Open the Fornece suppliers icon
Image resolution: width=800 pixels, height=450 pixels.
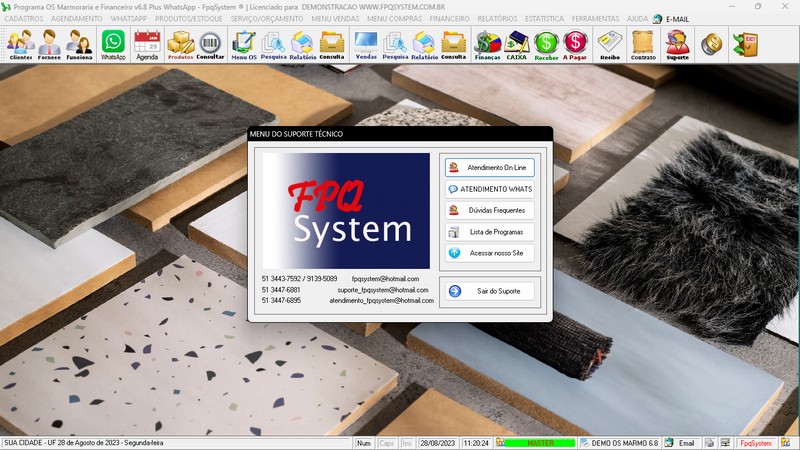click(49, 45)
